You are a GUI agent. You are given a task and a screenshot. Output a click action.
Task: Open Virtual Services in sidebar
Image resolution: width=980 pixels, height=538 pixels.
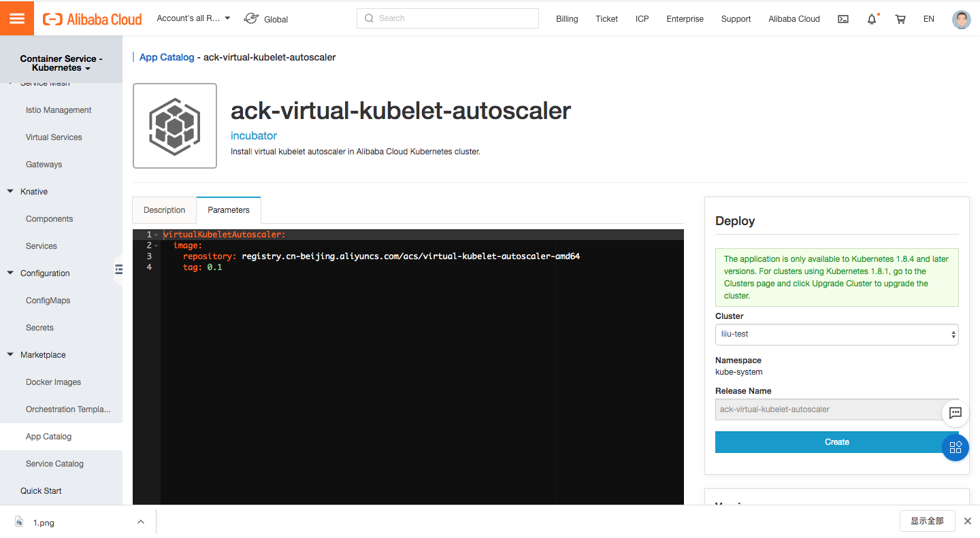click(54, 137)
